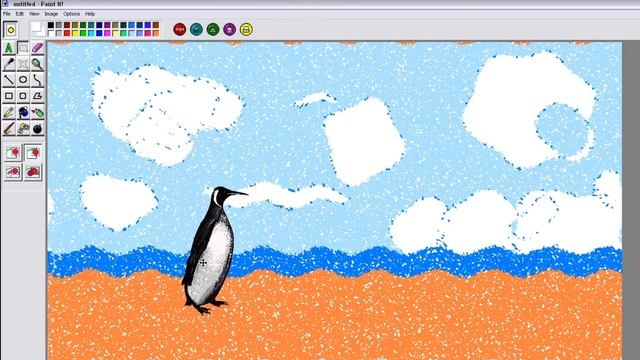The width and height of the screenshot is (640, 360).
Task: Pick the magenta color swatch
Action: coord(107,33)
